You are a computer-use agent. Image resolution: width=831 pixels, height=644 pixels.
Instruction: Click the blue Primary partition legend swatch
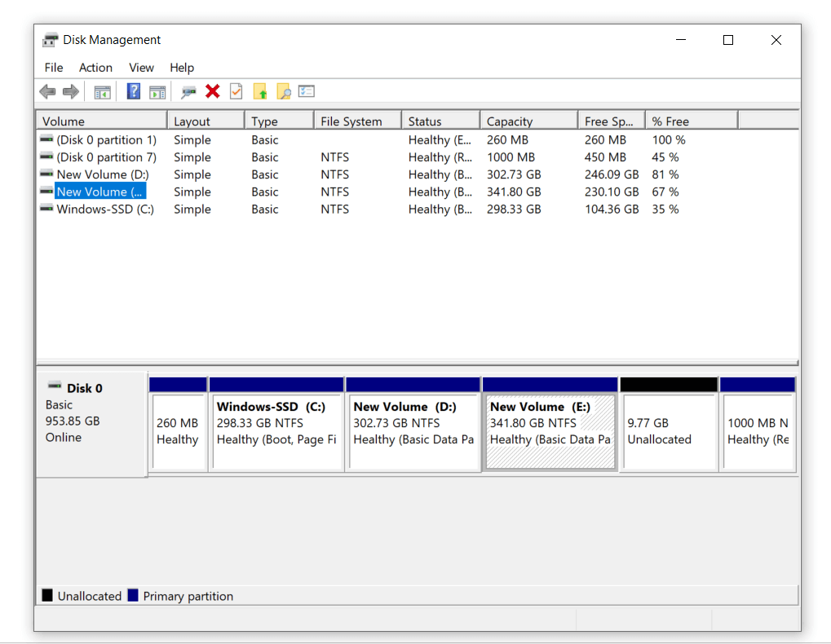click(x=130, y=595)
